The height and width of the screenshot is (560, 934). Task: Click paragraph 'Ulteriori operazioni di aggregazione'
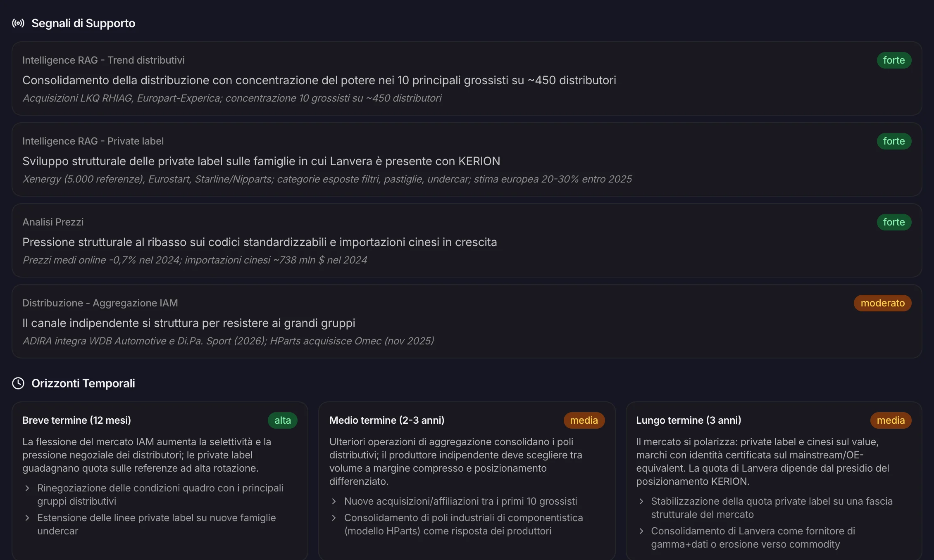click(456, 462)
